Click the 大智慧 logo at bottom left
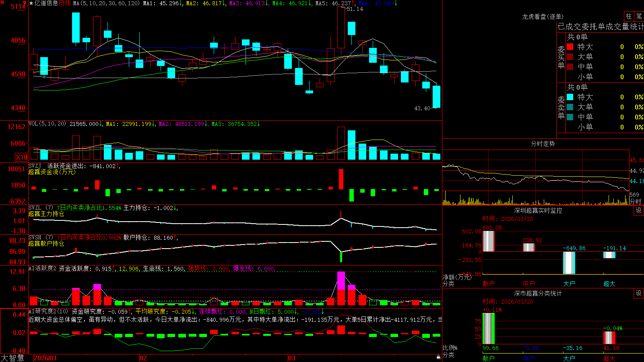Image resolution: width=644 pixels, height=362 pixels. [12, 358]
